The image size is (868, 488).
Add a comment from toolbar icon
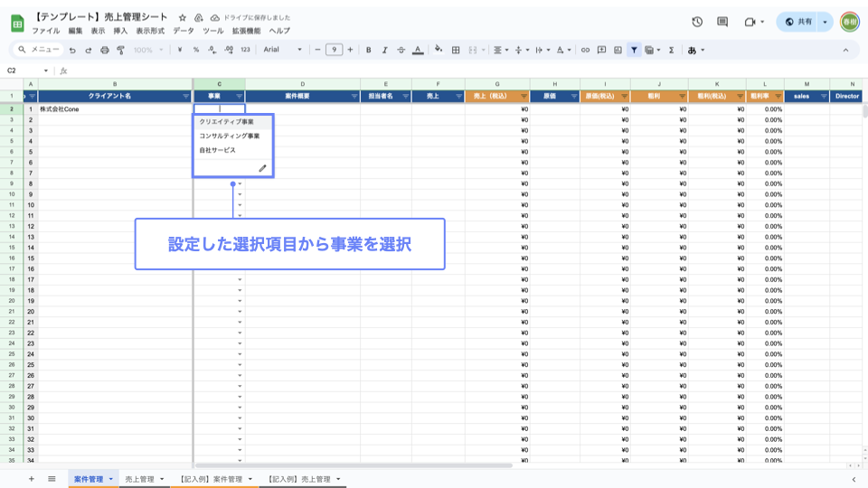point(602,50)
